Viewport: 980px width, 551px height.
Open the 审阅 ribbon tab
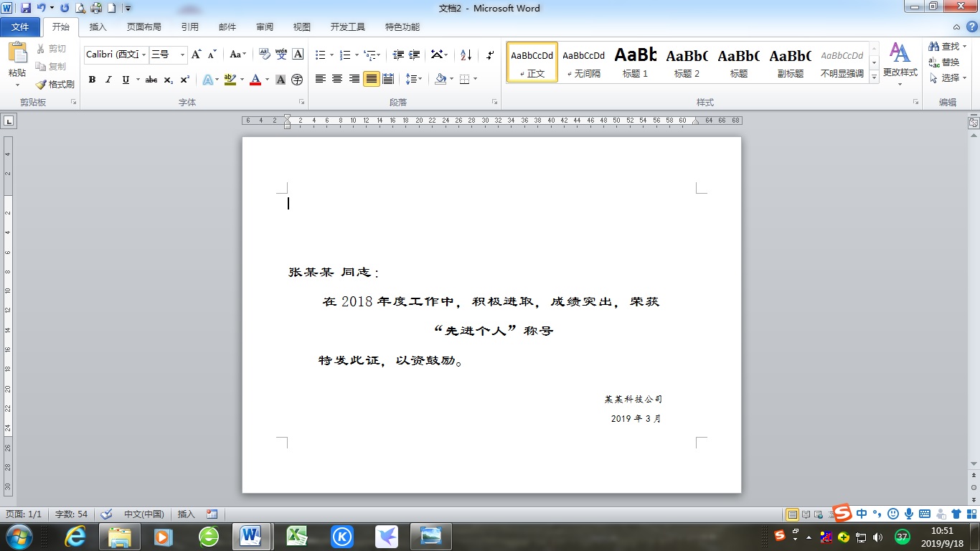point(264,27)
